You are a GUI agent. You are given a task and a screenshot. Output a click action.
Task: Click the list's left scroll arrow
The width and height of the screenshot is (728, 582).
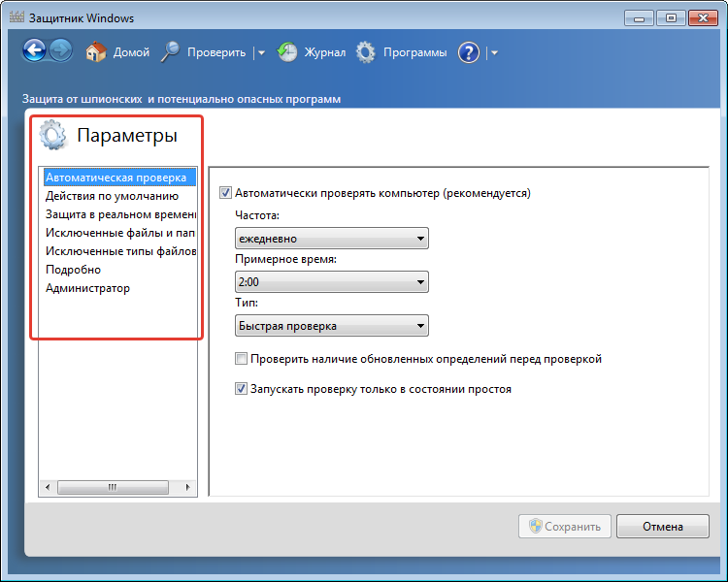coord(48,487)
